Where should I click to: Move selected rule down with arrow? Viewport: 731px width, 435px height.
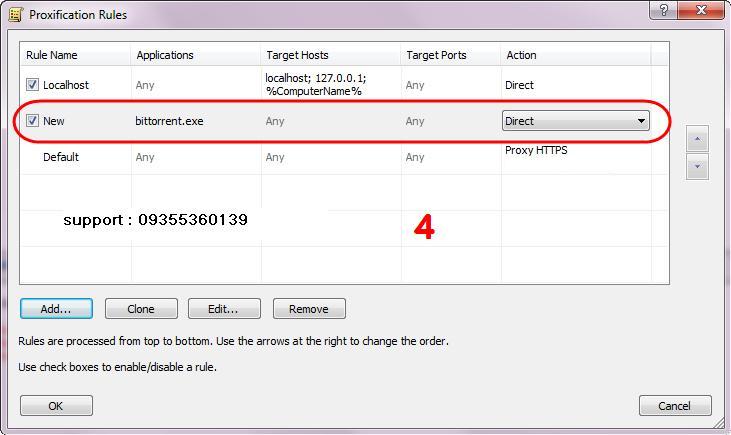697,166
